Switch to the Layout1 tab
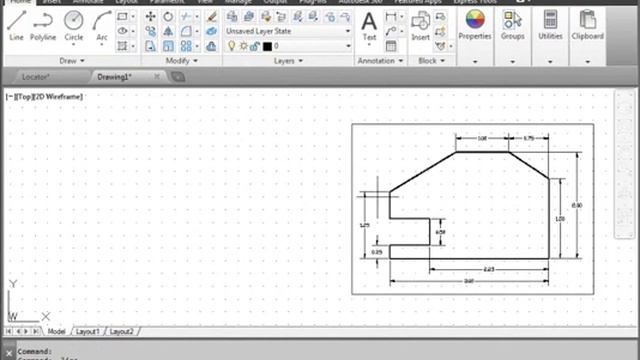 87,331
